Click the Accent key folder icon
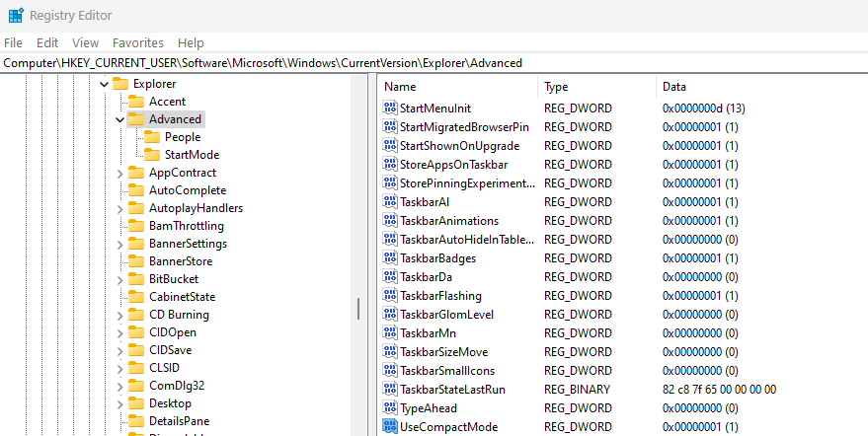This screenshot has width=868, height=436. pyautogui.click(x=135, y=102)
